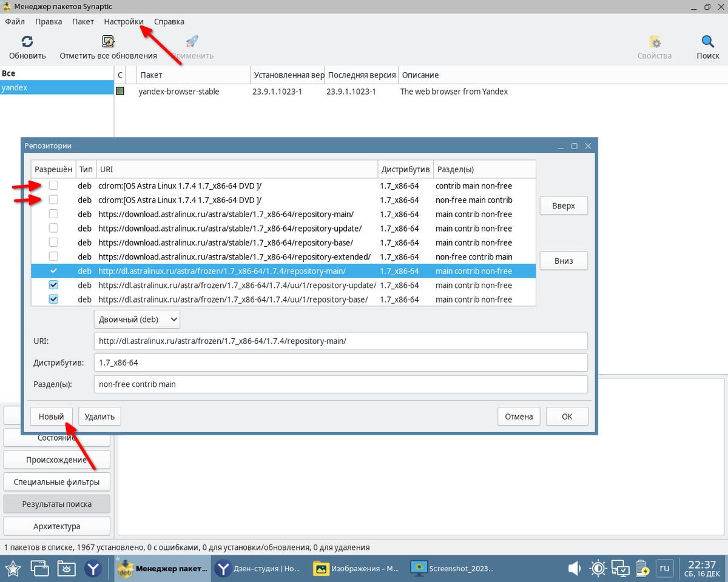Click into the URI input field
Viewport: 728px width, 582px height.
pos(341,341)
